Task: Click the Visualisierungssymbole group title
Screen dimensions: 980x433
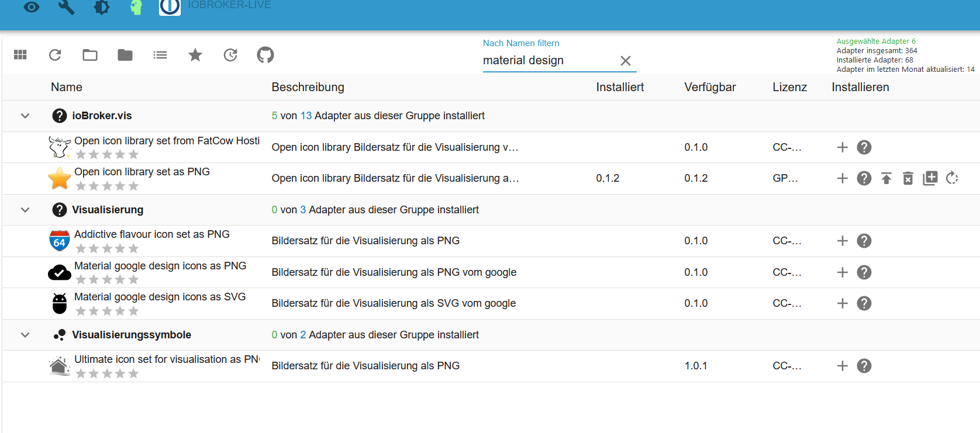Action: pos(132,335)
